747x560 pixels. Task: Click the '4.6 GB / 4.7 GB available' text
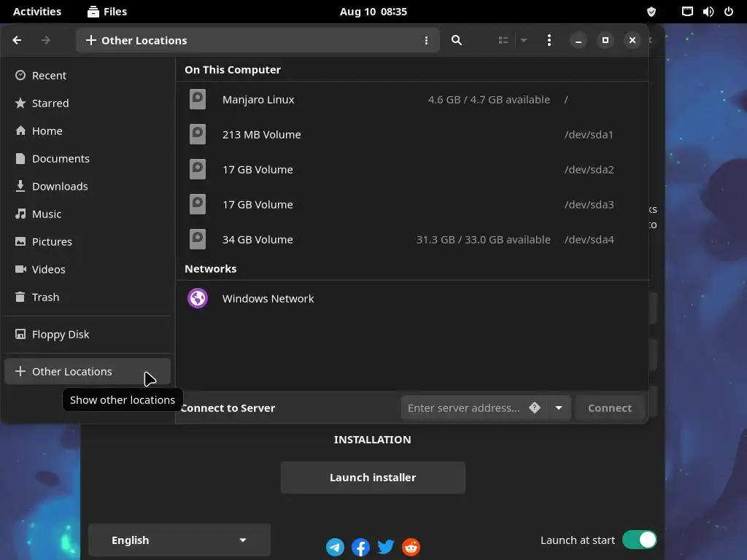click(489, 99)
